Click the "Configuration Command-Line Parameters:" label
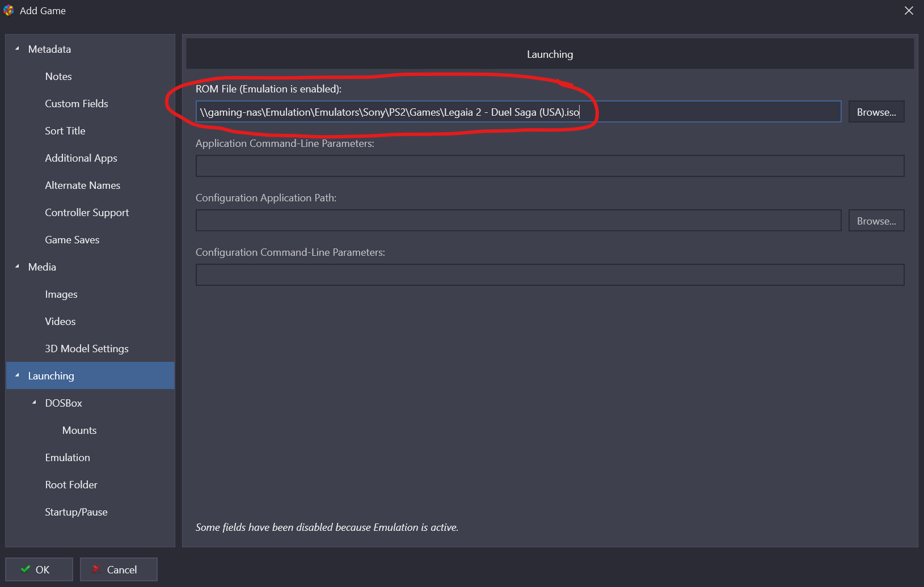 (290, 252)
